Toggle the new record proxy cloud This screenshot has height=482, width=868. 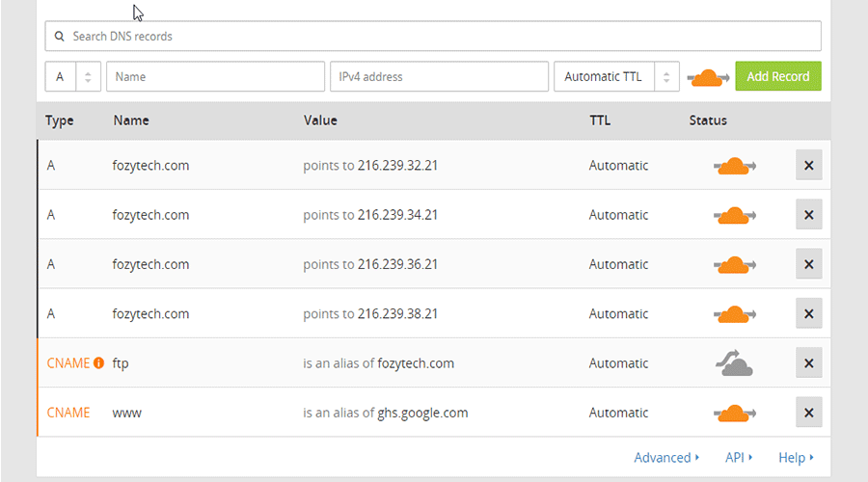pos(709,77)
